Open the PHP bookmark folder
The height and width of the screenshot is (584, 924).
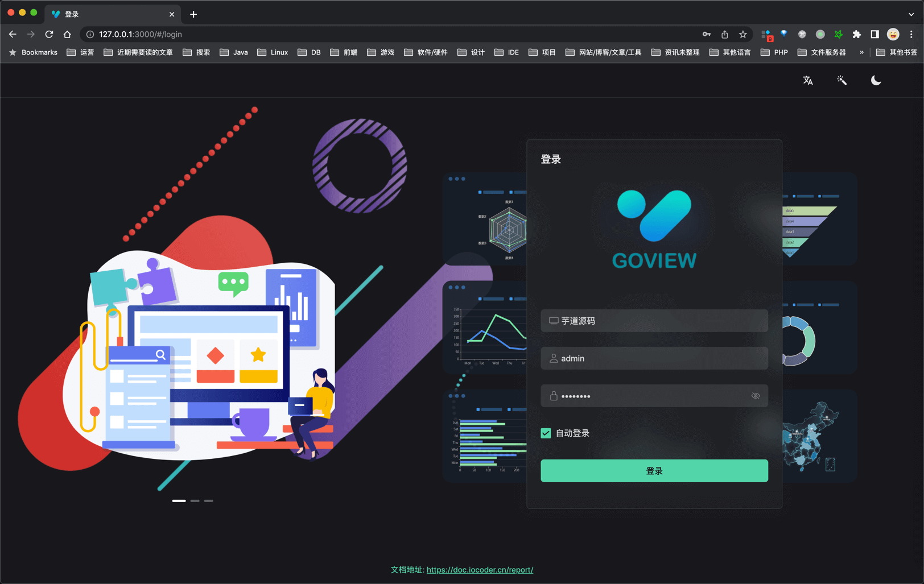774,52
